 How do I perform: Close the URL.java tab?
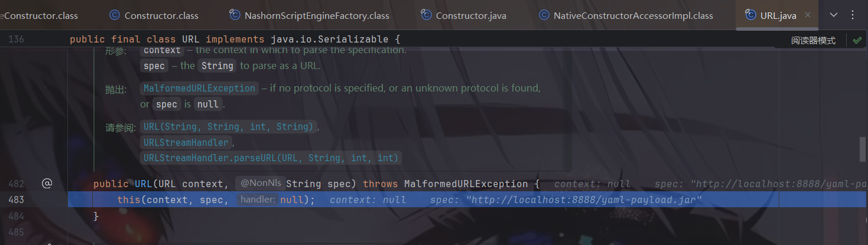(808, 15)
